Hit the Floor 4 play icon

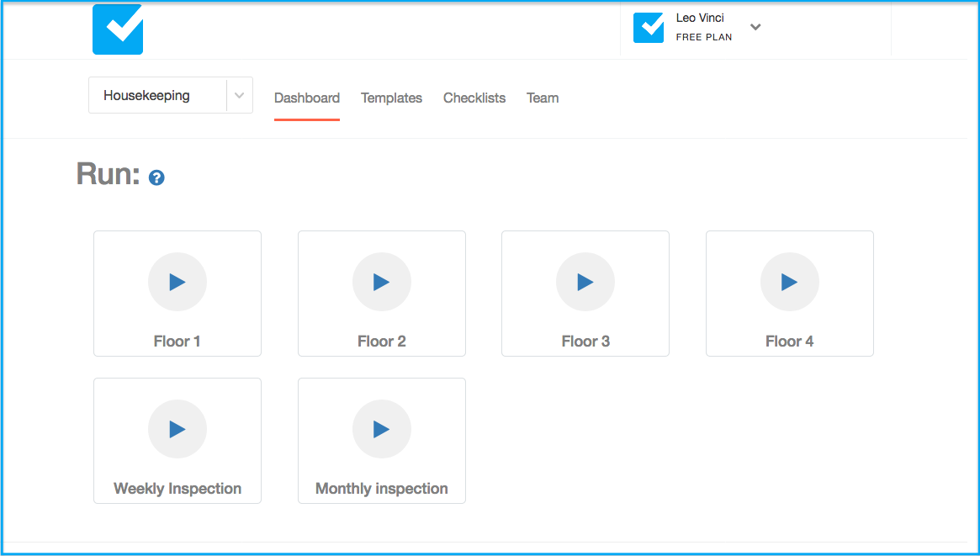[789, 282]
